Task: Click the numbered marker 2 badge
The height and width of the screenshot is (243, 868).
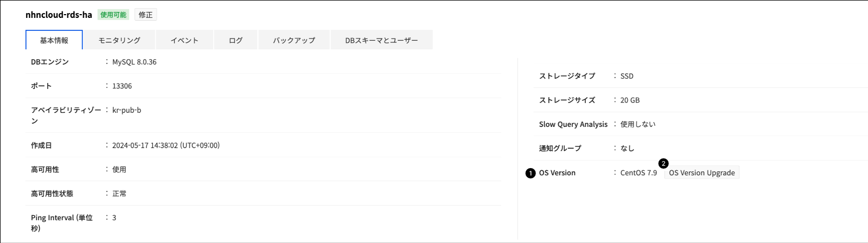Action: tap(663, 163)
